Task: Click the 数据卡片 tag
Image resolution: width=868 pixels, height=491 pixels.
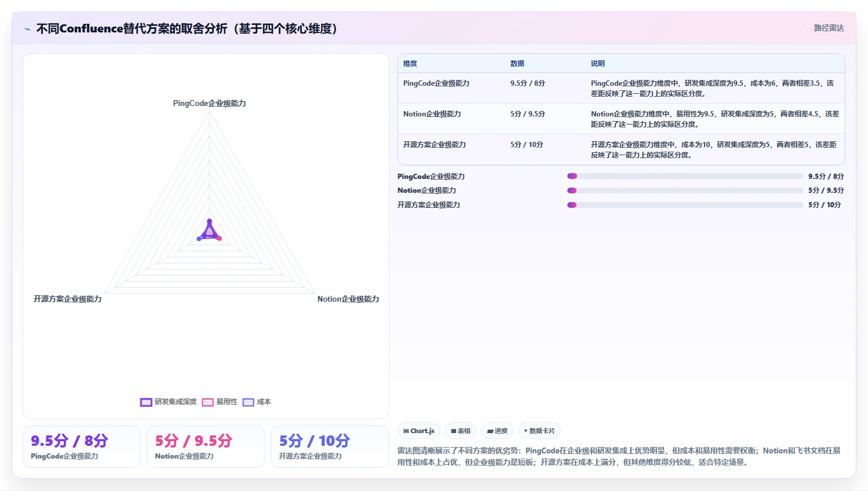Action: point(539,431)
